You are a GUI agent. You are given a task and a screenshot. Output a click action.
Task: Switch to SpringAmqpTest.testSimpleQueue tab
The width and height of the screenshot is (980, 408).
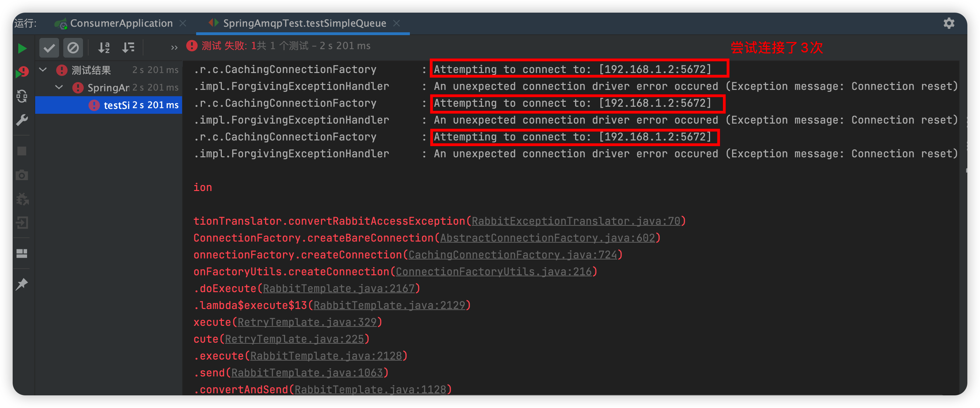[x=304, y=23]
